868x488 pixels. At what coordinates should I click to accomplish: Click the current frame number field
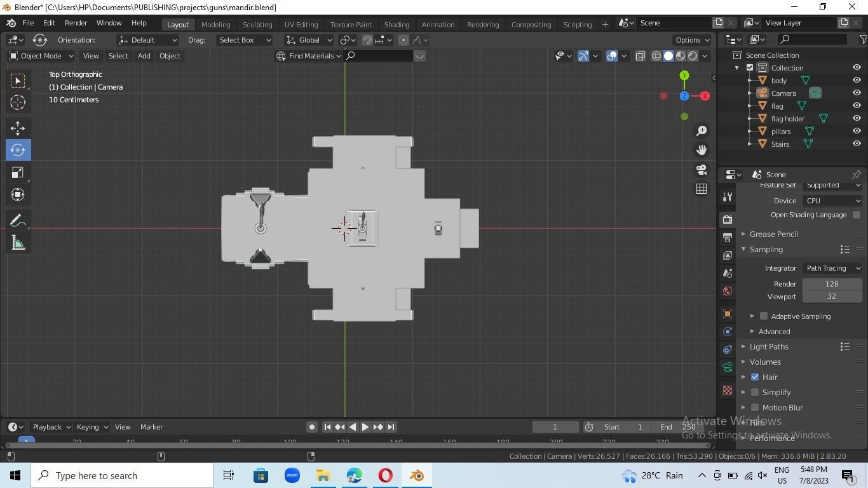[555, 427]
